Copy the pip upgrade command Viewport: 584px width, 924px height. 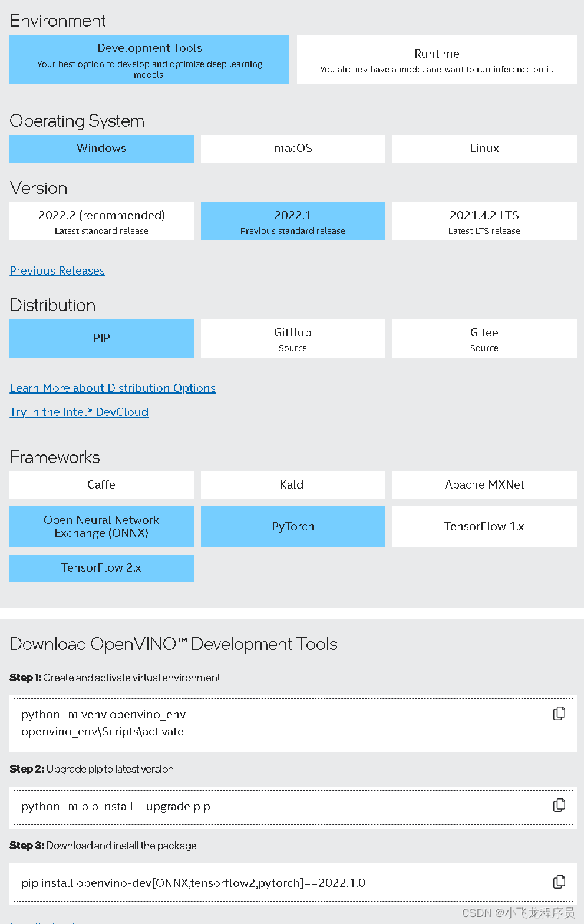click(x=559, y=805)
